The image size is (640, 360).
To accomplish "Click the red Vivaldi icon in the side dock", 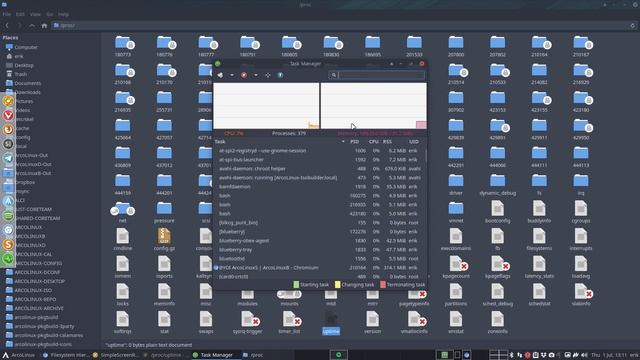I will (x=8, y=115).
